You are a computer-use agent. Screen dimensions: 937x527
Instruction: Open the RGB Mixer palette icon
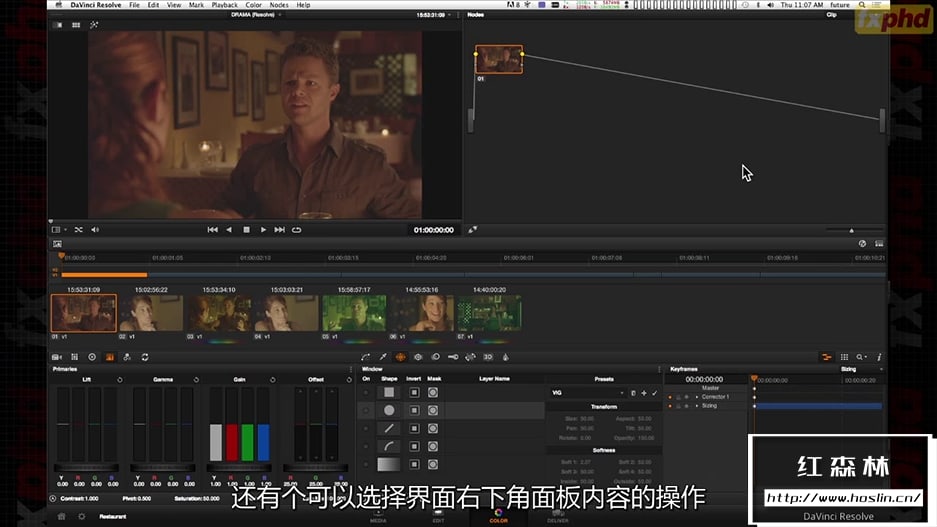(127, 357)
